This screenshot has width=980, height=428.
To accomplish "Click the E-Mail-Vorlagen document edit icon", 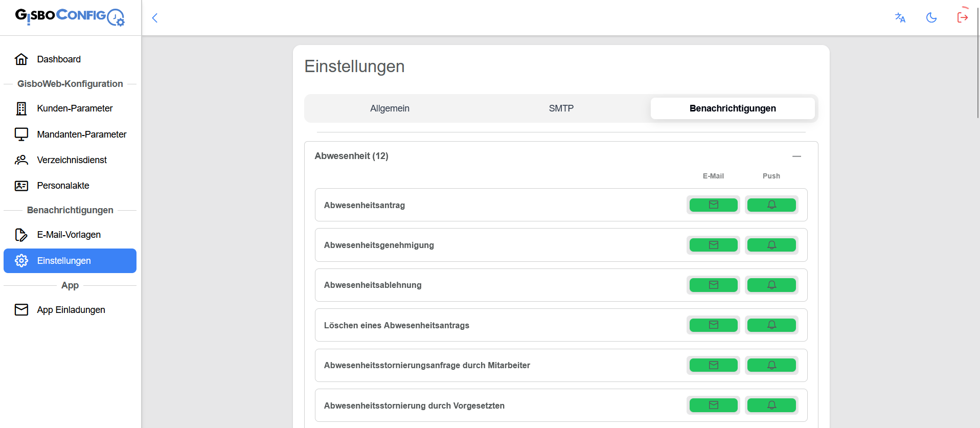I will tap(21, 235).
